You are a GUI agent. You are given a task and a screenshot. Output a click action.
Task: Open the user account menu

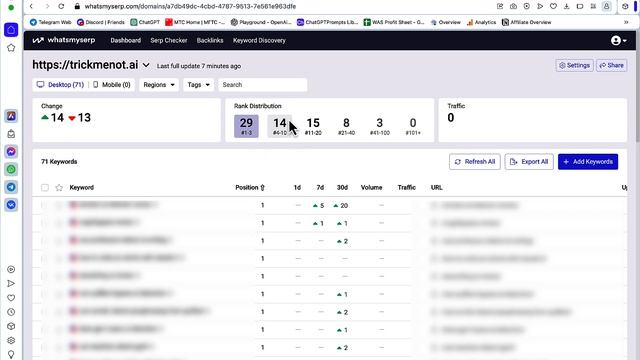pyautogui.click(x=618, y=40)
